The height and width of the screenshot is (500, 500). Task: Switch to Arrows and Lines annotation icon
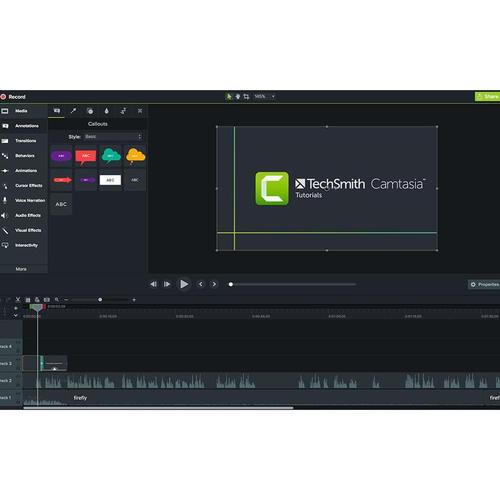73,111
